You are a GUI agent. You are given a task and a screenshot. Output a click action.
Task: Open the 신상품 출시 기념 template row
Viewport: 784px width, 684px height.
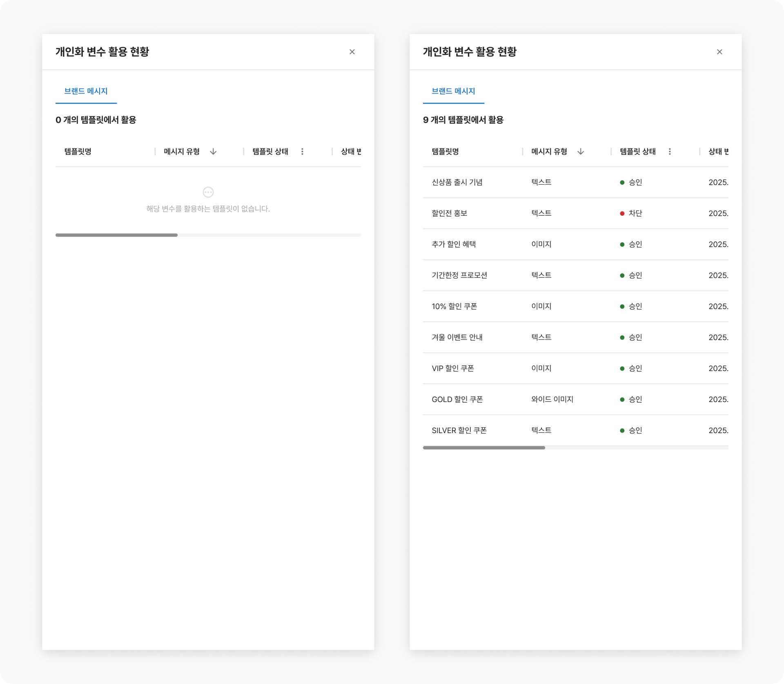(x=457, y=182)
